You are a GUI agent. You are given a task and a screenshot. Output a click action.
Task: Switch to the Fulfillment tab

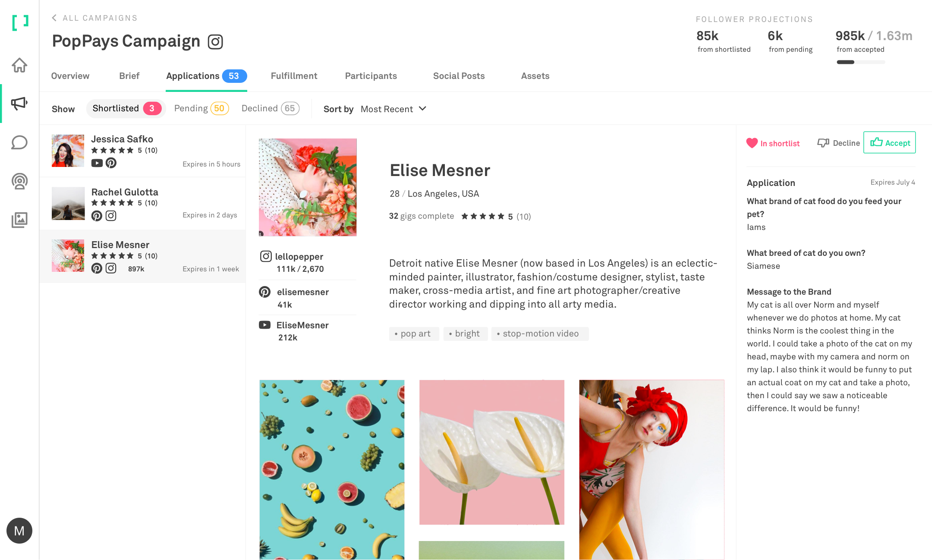click(294, 76)
